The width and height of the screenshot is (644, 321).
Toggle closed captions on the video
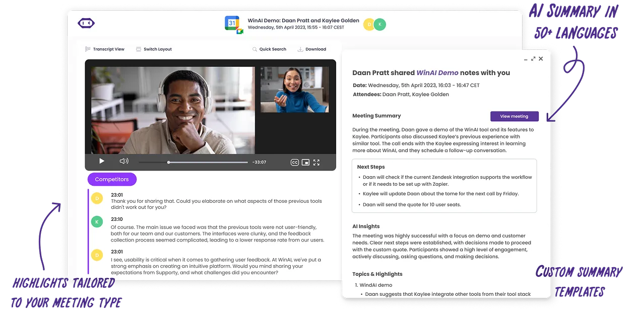(x=295, y=162)
